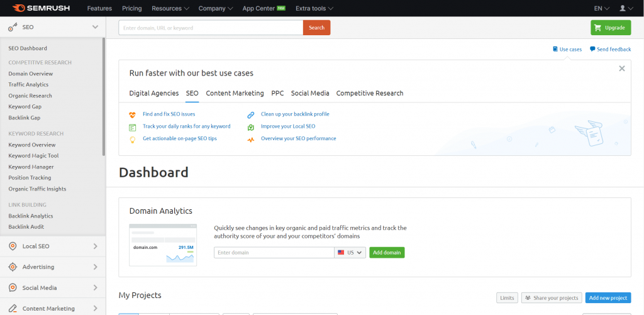
Task: Open the Extra tools dropdown menu
Action: pos(314,8)
